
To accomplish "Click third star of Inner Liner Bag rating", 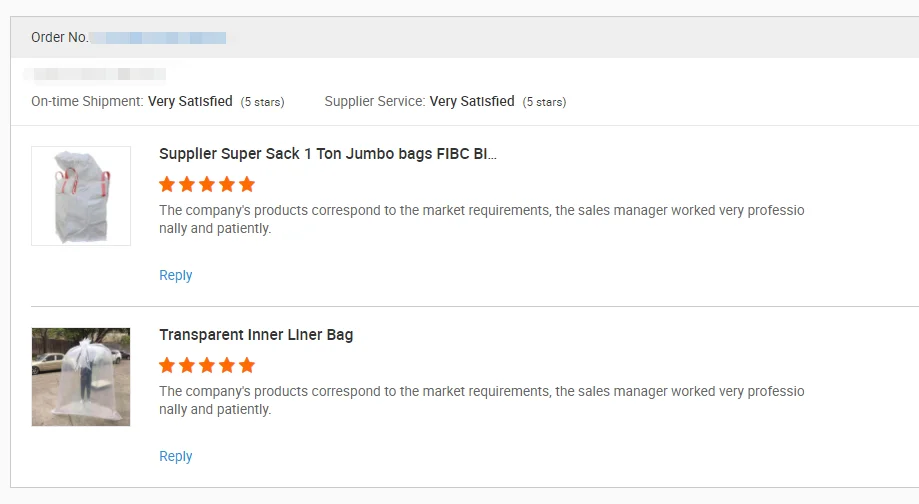I will click(207, 365).
